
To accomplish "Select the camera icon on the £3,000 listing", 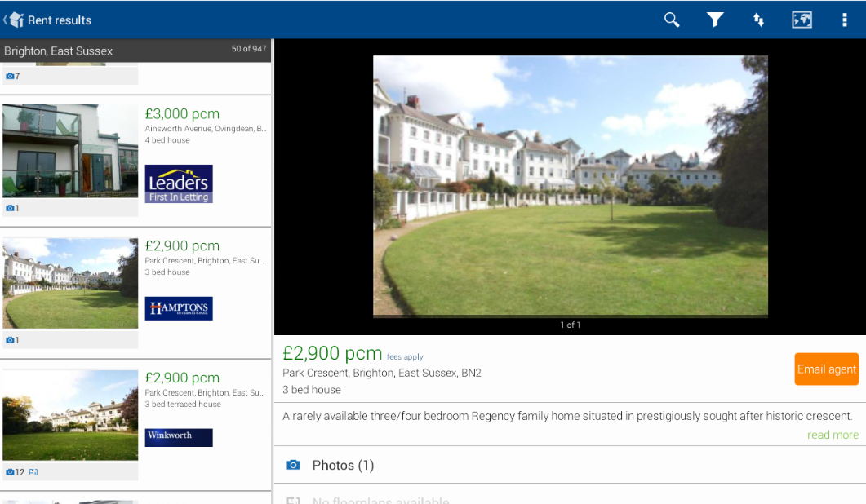I will pos(12,208).
